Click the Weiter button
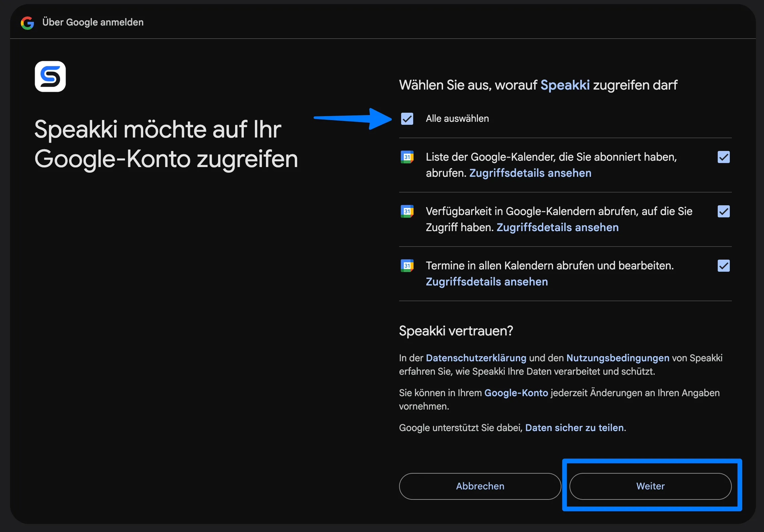764x532 pixels. tap(650, 486)
